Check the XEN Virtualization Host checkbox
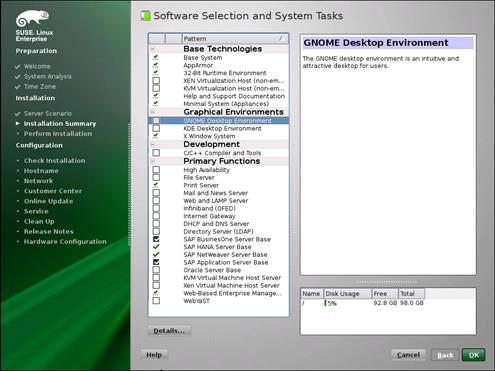495x371 pixels. [x=156, y=81]
